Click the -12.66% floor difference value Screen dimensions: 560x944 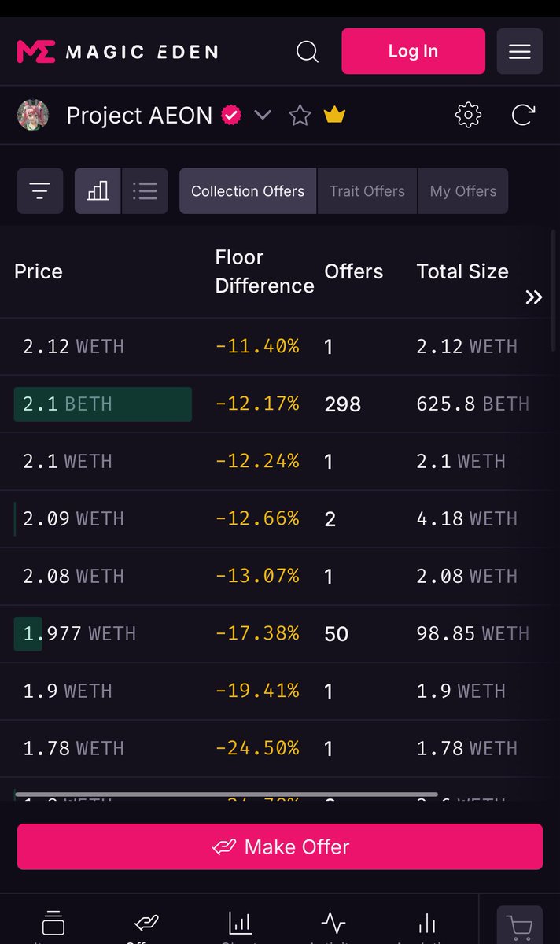tap(257, 518)
